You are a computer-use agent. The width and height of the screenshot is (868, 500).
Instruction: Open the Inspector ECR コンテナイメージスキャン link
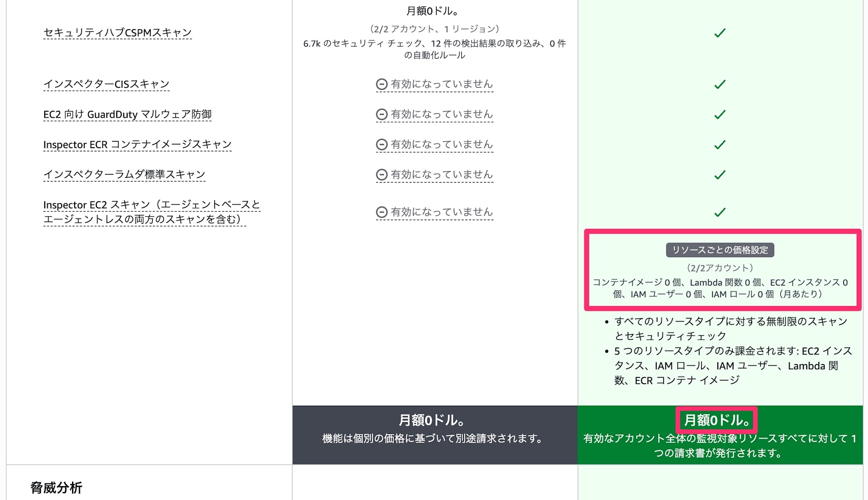tap(138, 144)
